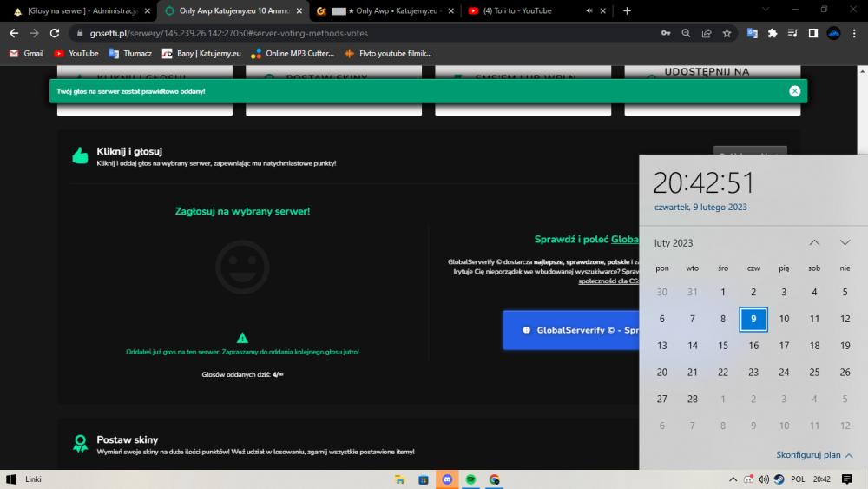Viewport: 868px width, 489px height.
Task: Open Discord from taskbar
Action: pos(447,479)
